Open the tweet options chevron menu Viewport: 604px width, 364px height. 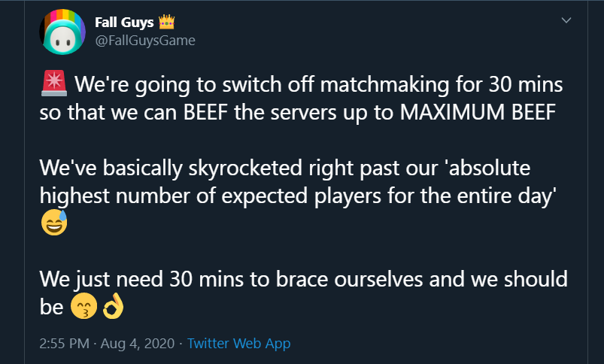[566, 21]
